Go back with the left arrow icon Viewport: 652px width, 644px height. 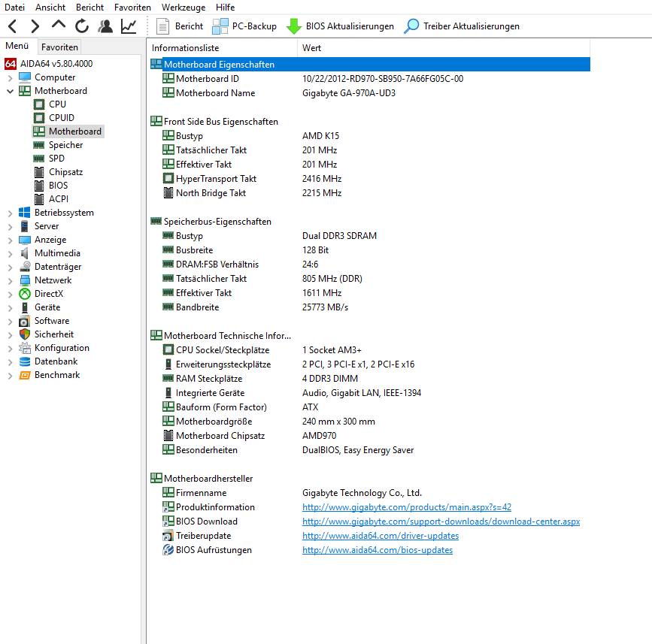point(13,26)
